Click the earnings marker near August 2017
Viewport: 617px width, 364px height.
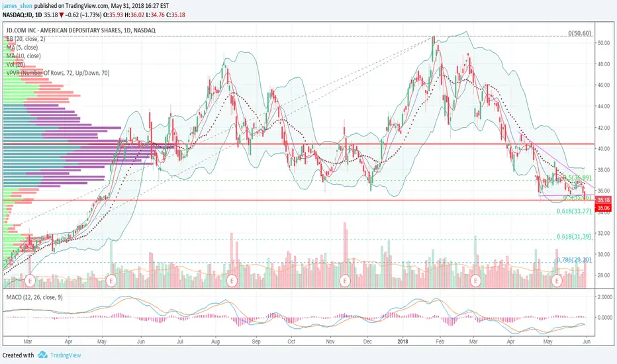coord(232,281)
